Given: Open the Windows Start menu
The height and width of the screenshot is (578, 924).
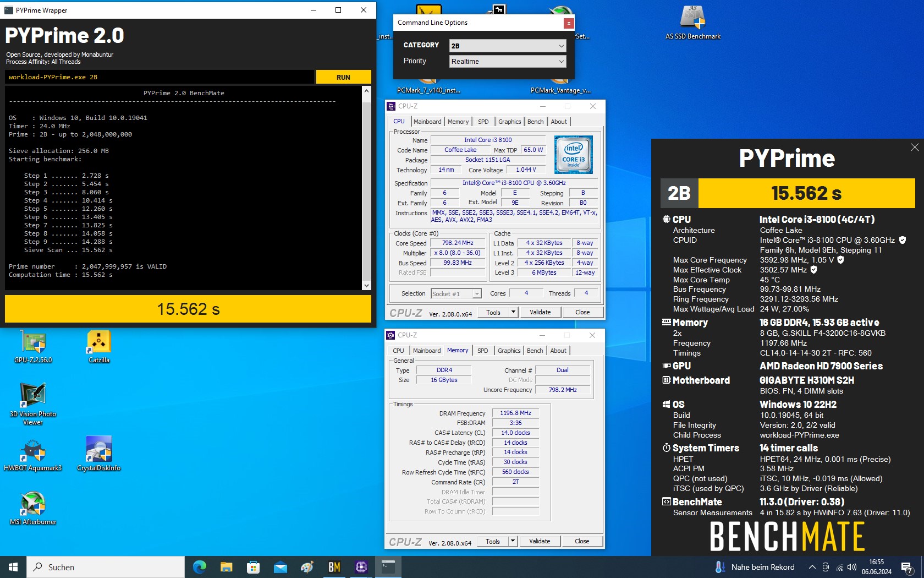Looking at the screenshot, I should click(13, 567).
